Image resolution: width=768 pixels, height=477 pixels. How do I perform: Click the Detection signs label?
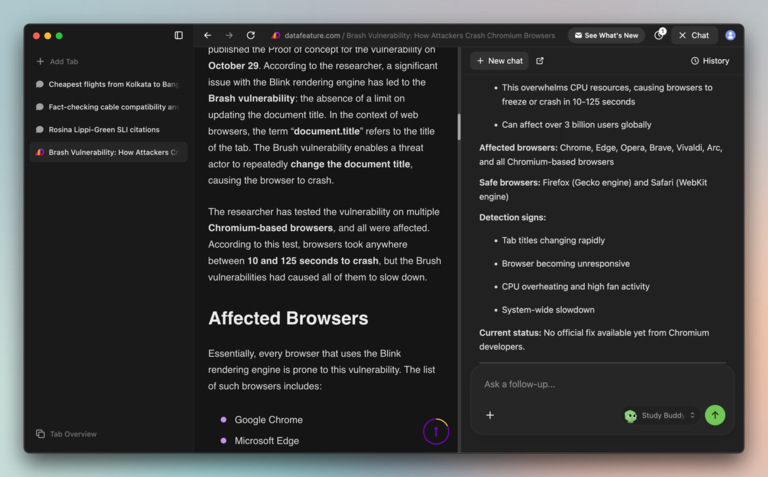click(x=512, y=217)
